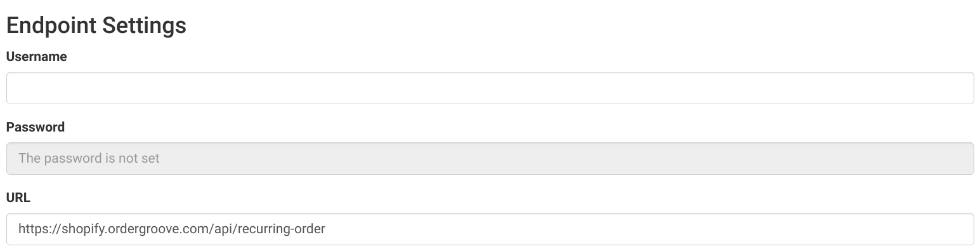Click the URL label text
The image size is (980, 251).
18,198
